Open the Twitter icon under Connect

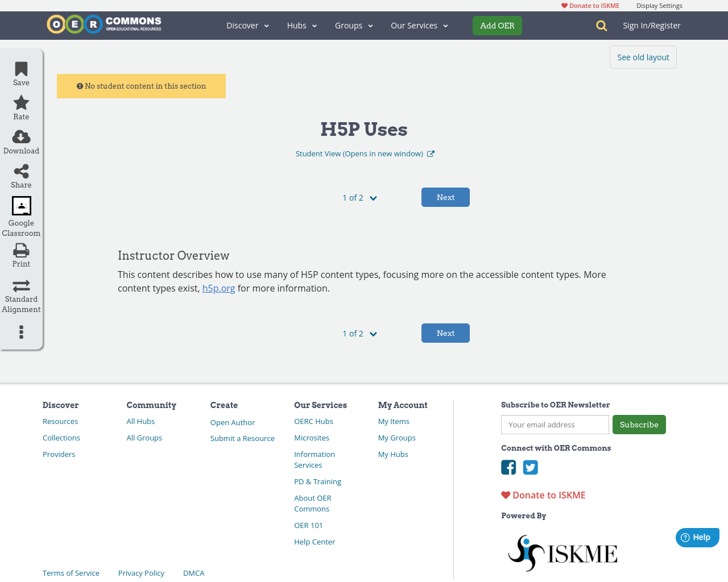pyautogui.click(x=530, y=467)
